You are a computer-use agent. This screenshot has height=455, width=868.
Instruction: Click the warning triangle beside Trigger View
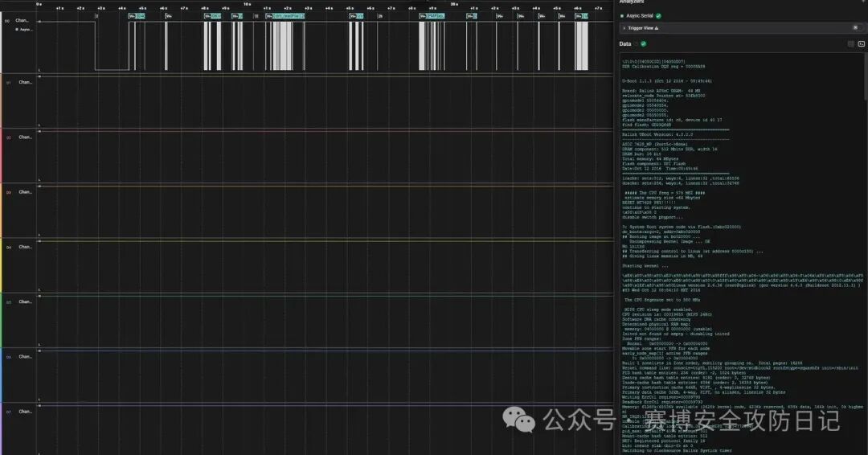[x=657, y=28]
